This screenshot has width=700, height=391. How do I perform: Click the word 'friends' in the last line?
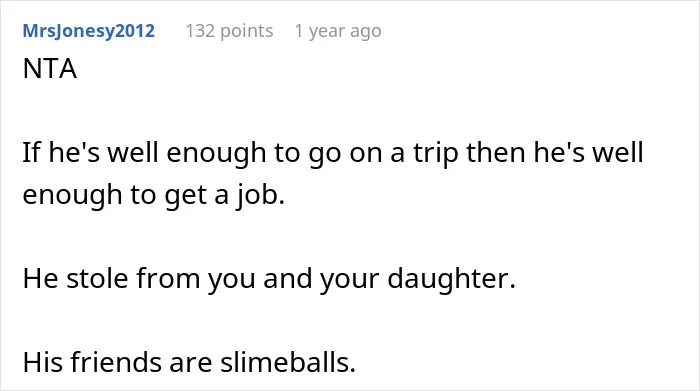tap(116, 362)
